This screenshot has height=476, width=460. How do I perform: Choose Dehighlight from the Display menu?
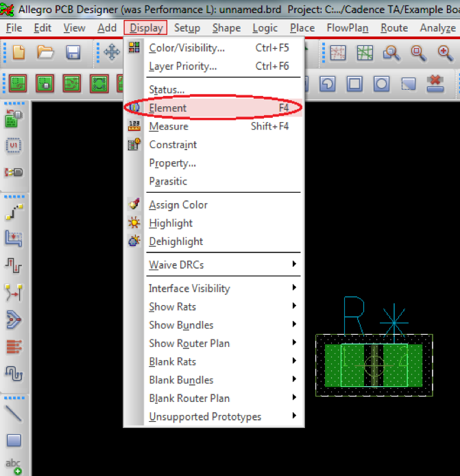(x=214, y=241)
